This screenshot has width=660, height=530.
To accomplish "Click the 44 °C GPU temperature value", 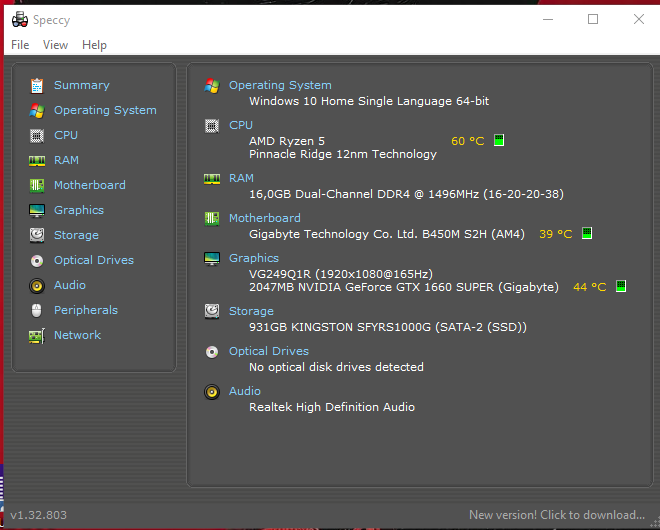I will click(590, 287).
